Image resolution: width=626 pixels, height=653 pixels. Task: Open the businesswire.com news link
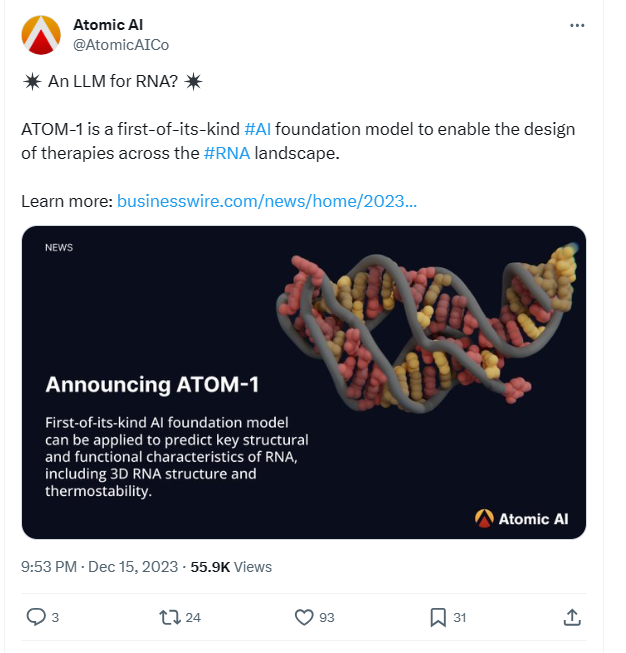(266, 201)
